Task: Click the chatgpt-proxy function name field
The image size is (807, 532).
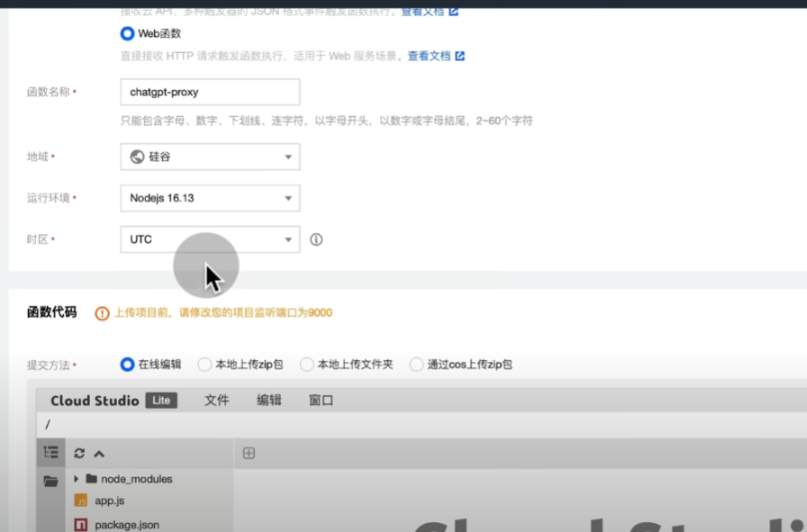Action: [x=210, y=92]
